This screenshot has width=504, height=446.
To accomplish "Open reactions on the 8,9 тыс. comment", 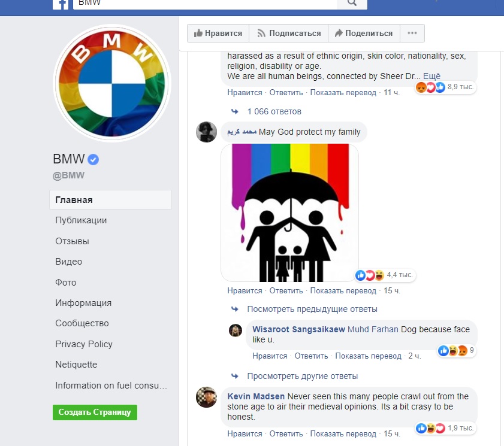I will click(445, 87).
